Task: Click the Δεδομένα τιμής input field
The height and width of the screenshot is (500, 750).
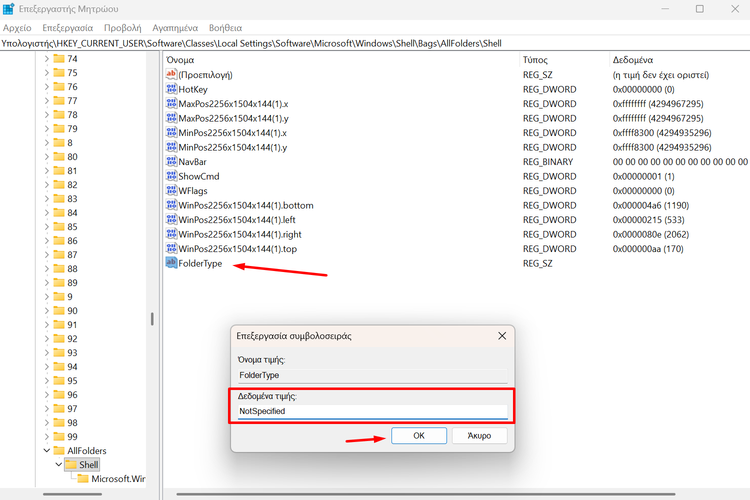Action: tap(373, 411)
